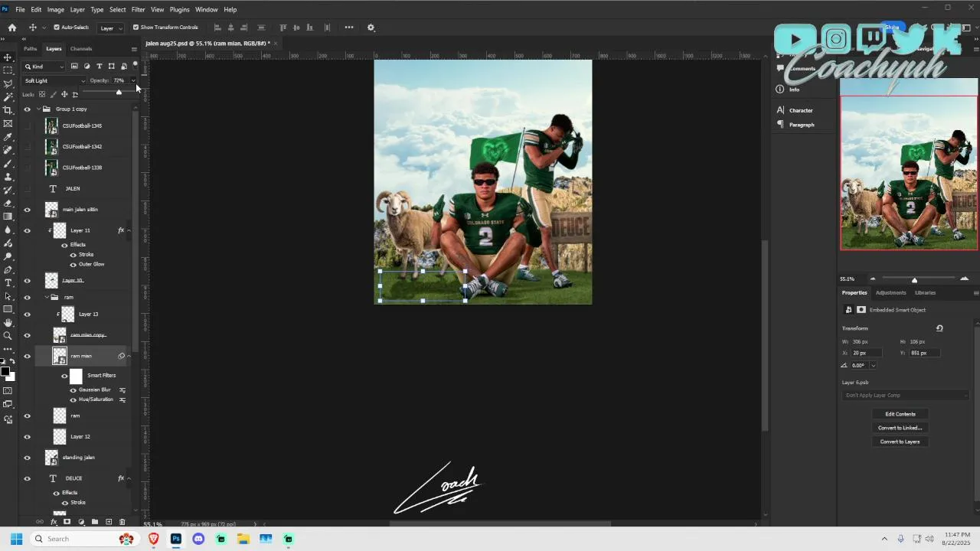This screenshot has width=980, height=551.
Task: Switch to the Channels tab
Action: [81, 49]
